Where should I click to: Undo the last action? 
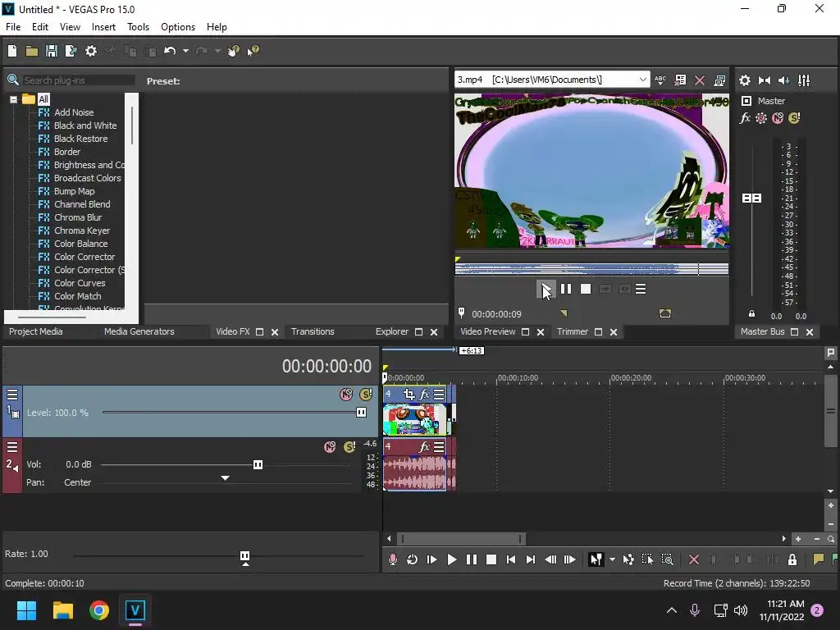tap(170, 51)
